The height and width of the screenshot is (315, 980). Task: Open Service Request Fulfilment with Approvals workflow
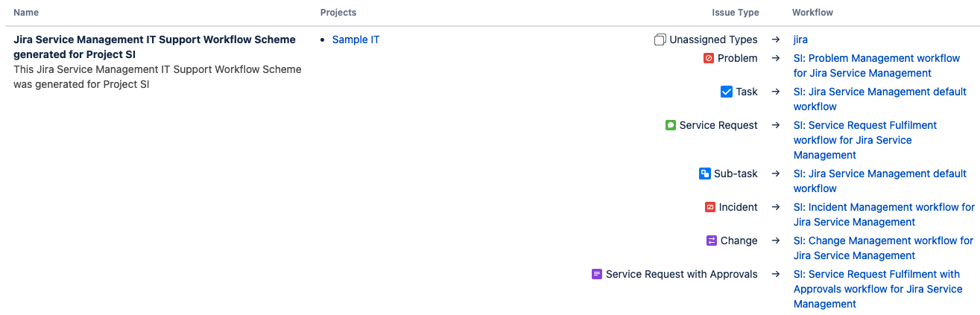[x=878, y=289]
